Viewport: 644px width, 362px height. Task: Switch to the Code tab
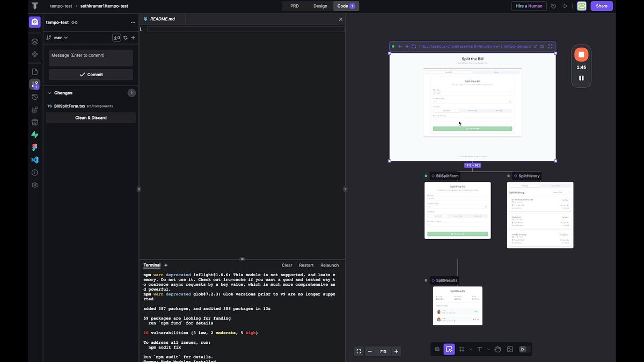[346, 6]
